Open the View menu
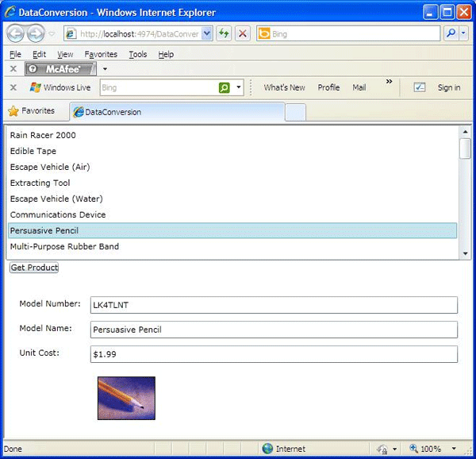476x459 pixels. (x=65, y=54)
